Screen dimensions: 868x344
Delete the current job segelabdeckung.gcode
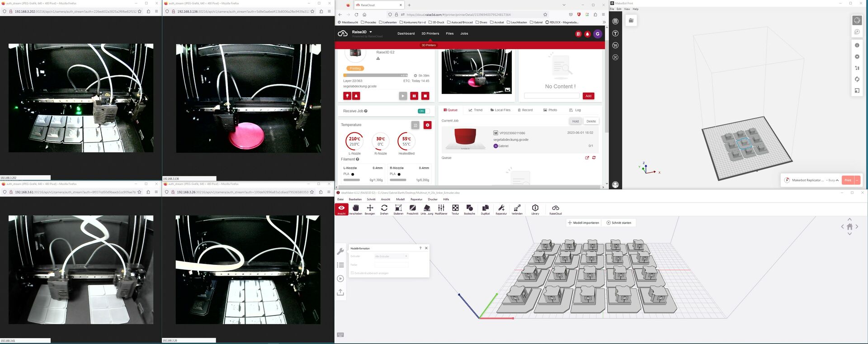tap(591, 121)
